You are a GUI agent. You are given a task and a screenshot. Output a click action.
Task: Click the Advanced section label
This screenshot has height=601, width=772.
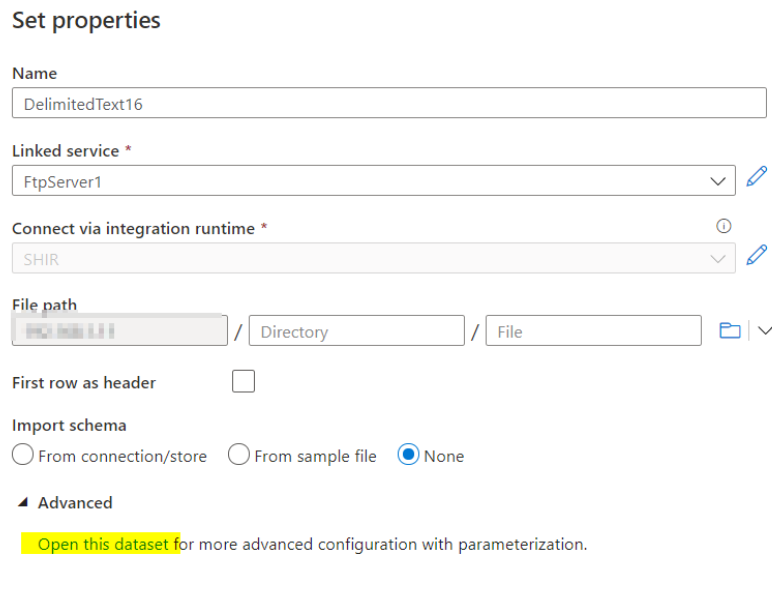click(x=75, y=503)
